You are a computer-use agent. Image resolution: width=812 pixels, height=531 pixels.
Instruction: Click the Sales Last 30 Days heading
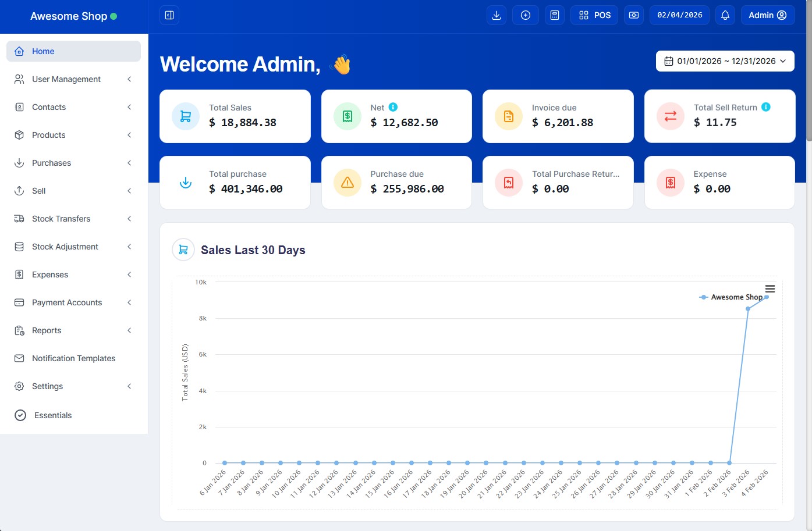(x=253, y=250)
